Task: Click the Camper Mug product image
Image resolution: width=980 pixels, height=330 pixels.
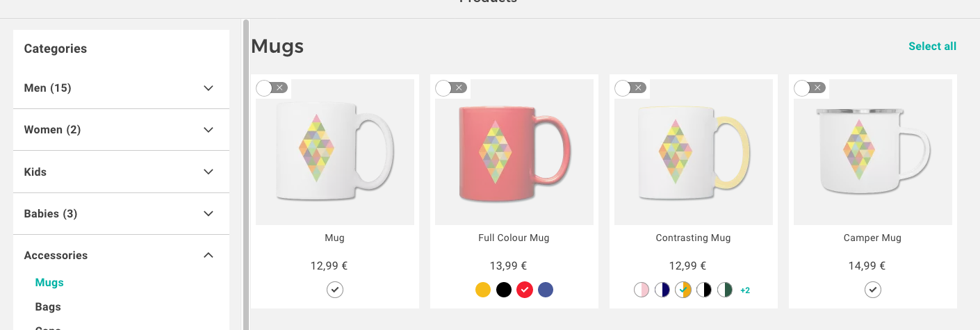Action: (x=872, y=152)
